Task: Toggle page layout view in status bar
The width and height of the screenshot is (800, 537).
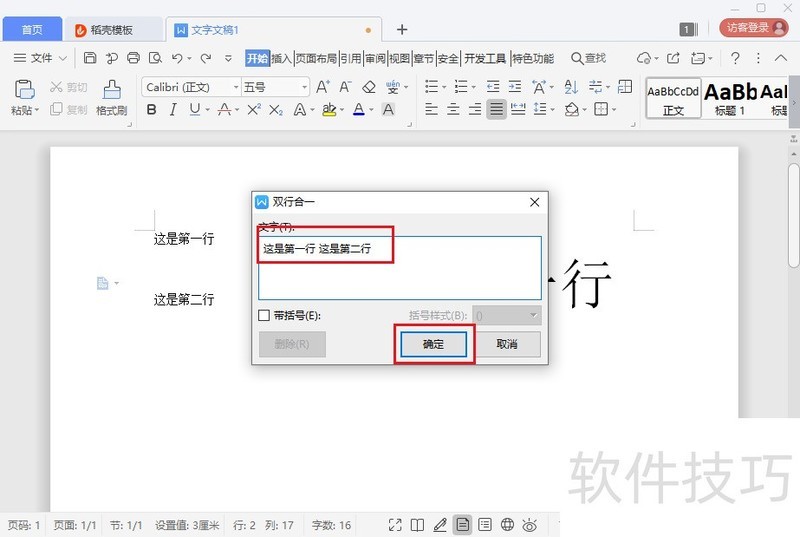Action: click(462, 524)
